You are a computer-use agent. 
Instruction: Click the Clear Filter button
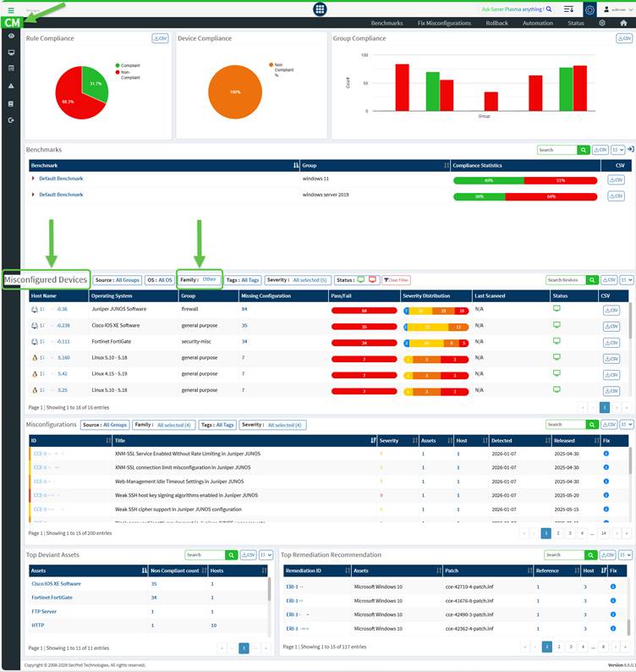(x=396, y=280)
